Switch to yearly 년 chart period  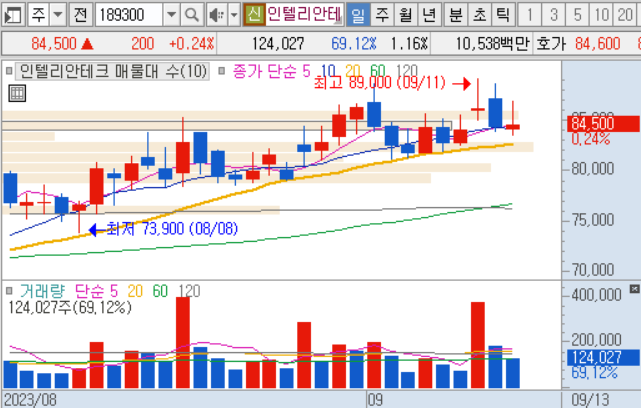tap(429, 15)
